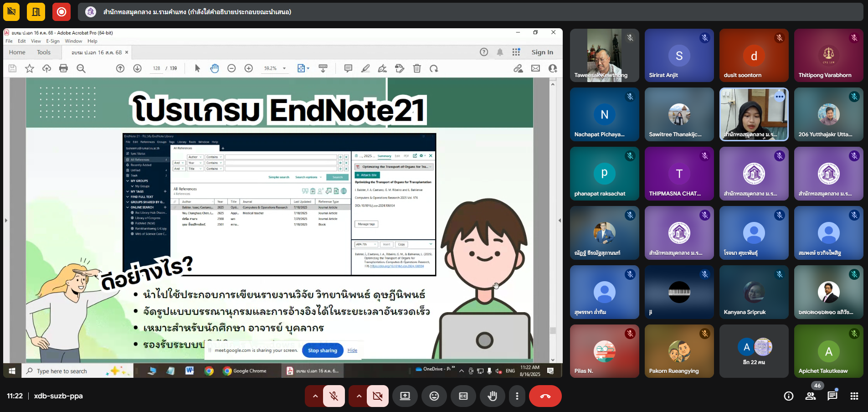Screen dimensions: 868x412
Task: Click the Hide link on sharing bar
Action: (x=352, y=350)
